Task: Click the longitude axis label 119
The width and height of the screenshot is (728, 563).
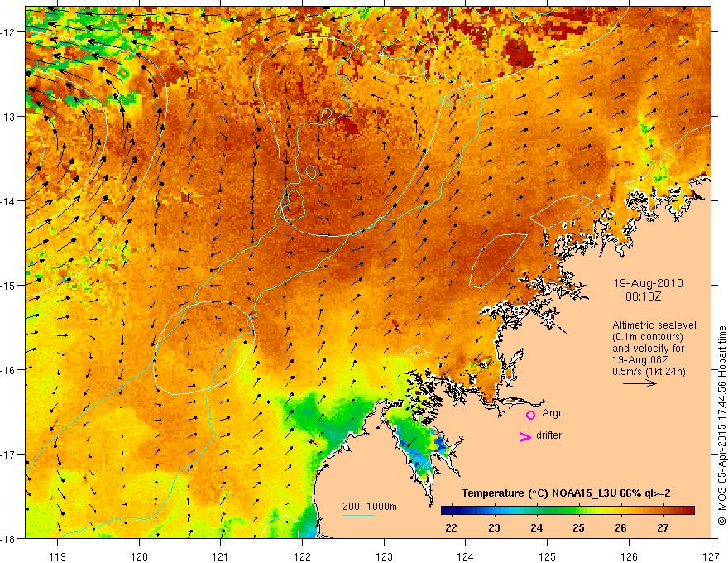Action: pyautogui.click(x=58, y=556)
